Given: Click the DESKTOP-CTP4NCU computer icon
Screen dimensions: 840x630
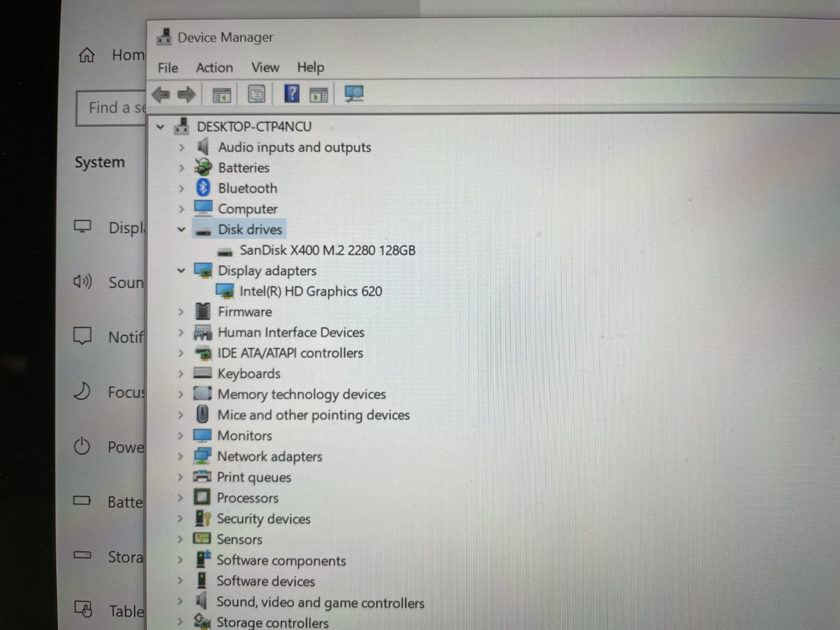Looking at the screenshot, I should (182, 126).
